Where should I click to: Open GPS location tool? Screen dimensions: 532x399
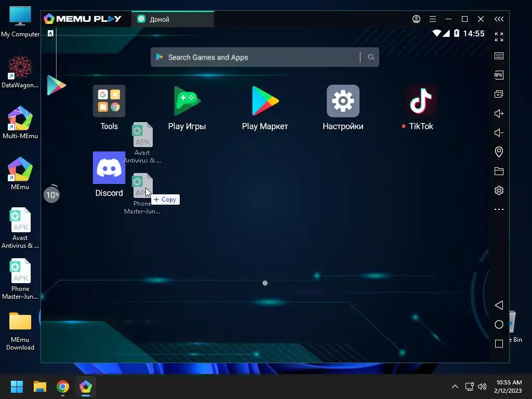click(499, 152)
